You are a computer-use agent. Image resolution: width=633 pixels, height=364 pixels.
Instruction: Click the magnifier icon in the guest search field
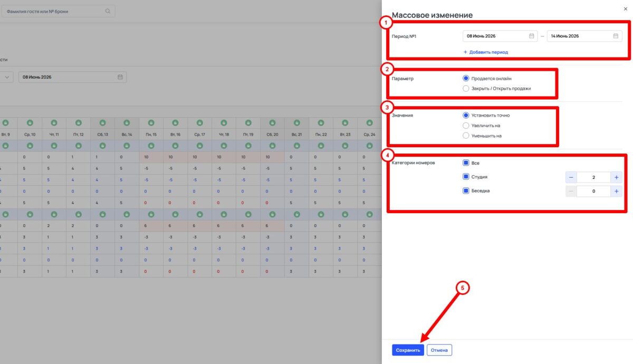108,11
